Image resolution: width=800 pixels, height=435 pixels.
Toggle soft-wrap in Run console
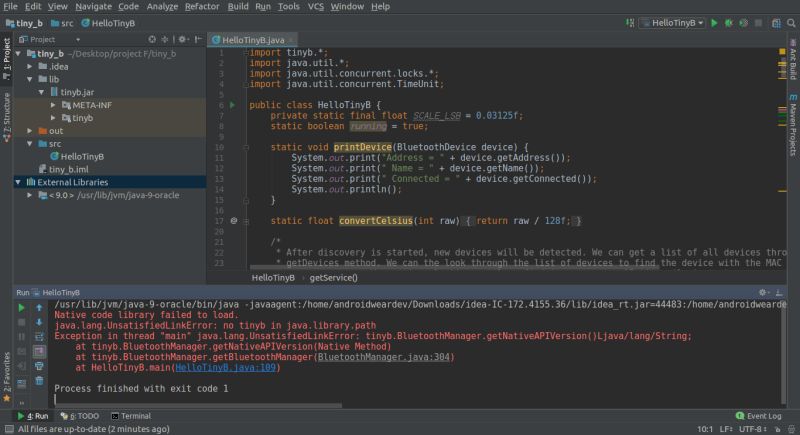tap(39, 337)
